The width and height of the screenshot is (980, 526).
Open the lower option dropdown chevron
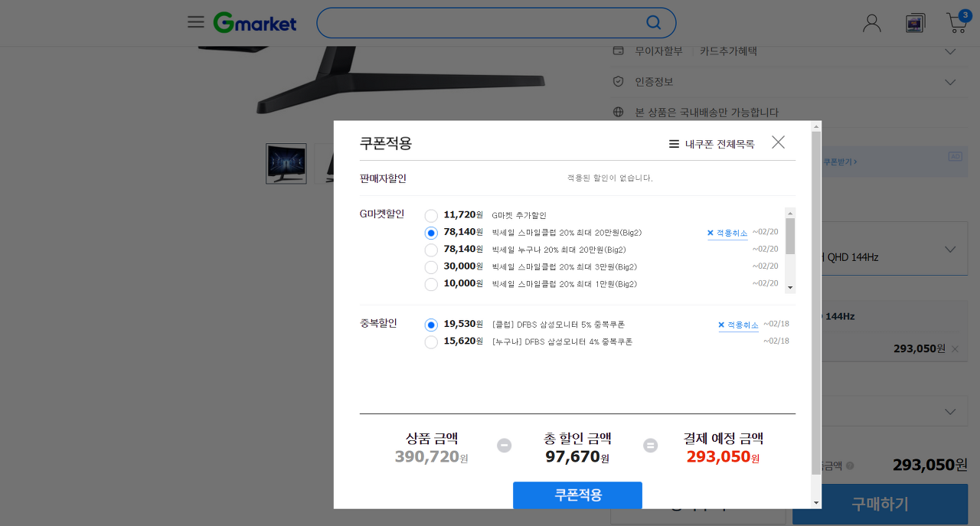pyautogui.click(x=950, y=412)
